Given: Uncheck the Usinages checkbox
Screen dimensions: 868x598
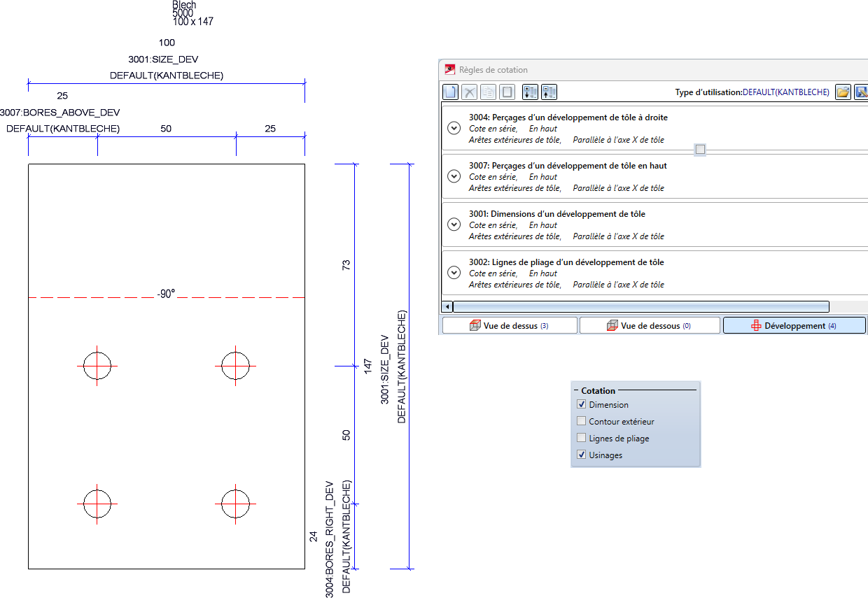Looking at the screenshot, I should pyautogui.click(x=581, y=455).
